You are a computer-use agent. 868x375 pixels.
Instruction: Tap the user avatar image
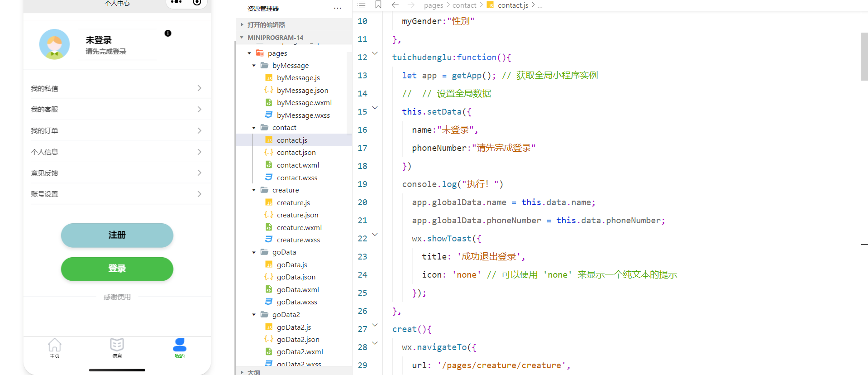point(54,44)
